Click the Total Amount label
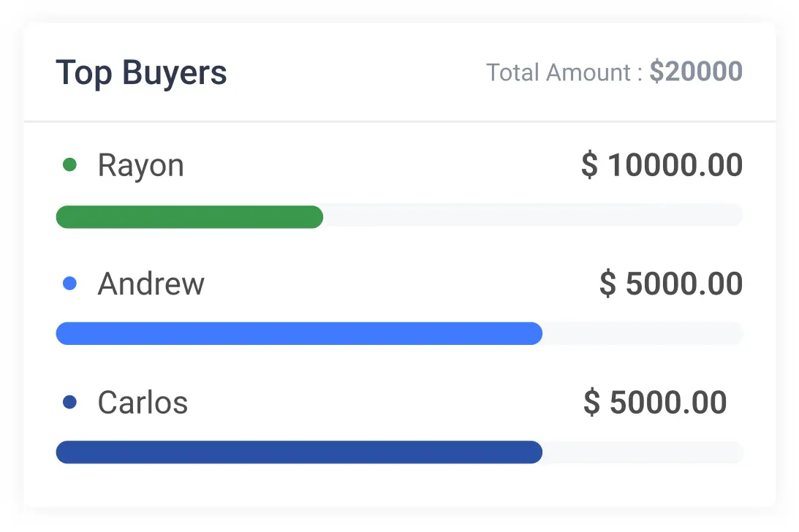The image size is (799, 532). [x=564, y=72]
